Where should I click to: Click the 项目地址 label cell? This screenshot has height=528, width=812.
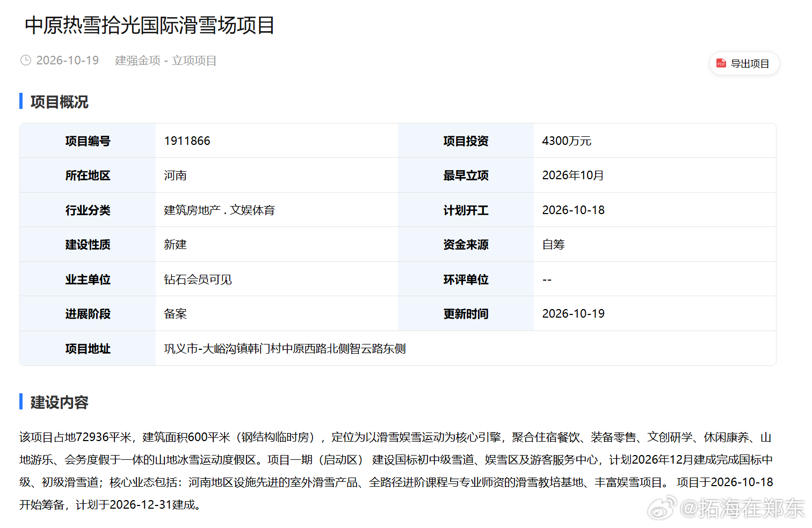tap(88, 348)
